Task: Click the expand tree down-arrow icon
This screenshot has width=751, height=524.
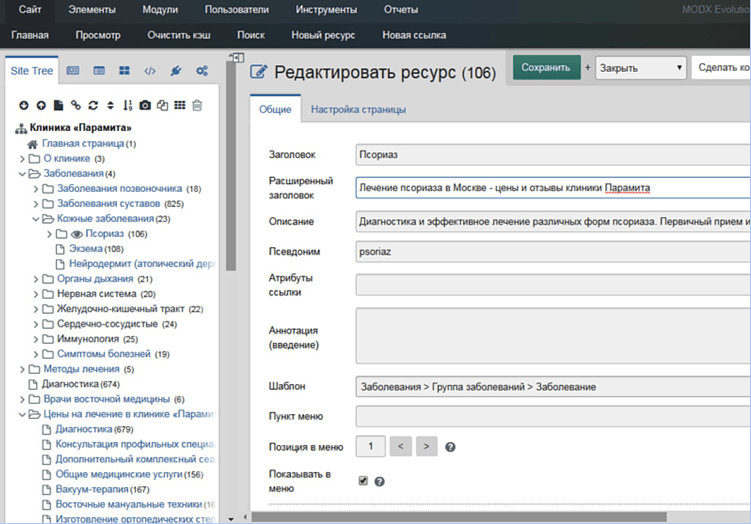Action: [25, 105]
